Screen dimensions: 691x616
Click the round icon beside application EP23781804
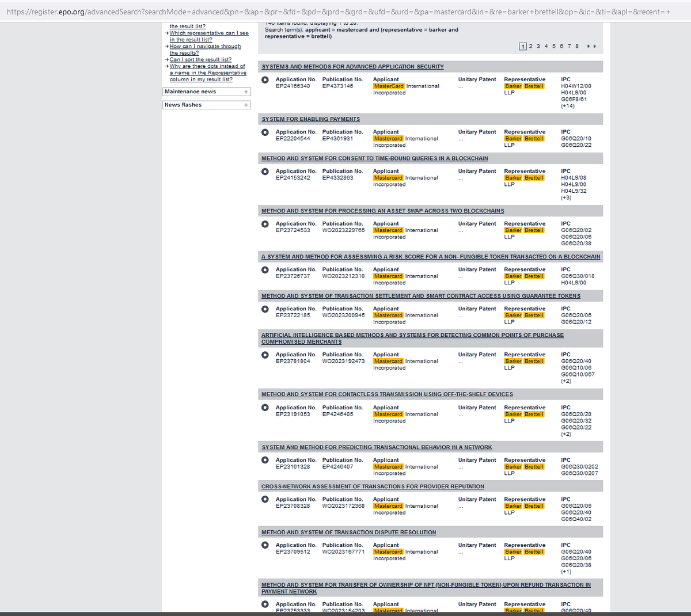click(265, 355)
